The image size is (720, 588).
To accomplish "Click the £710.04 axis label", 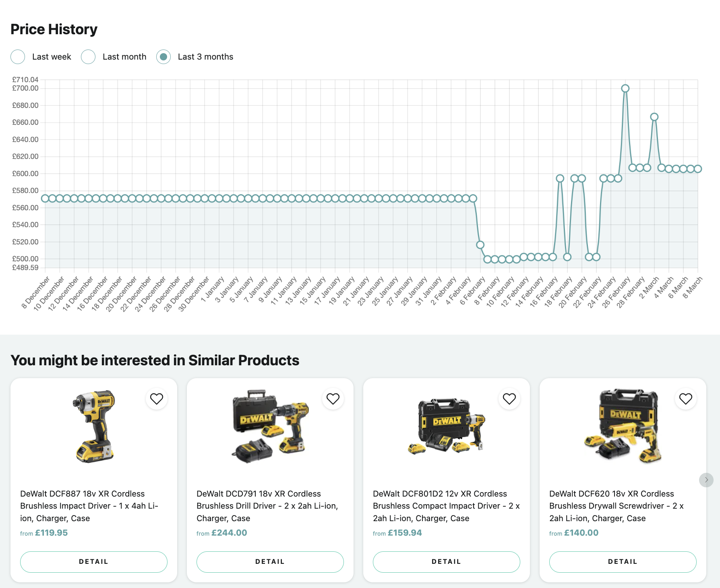I will coord(25,80).
